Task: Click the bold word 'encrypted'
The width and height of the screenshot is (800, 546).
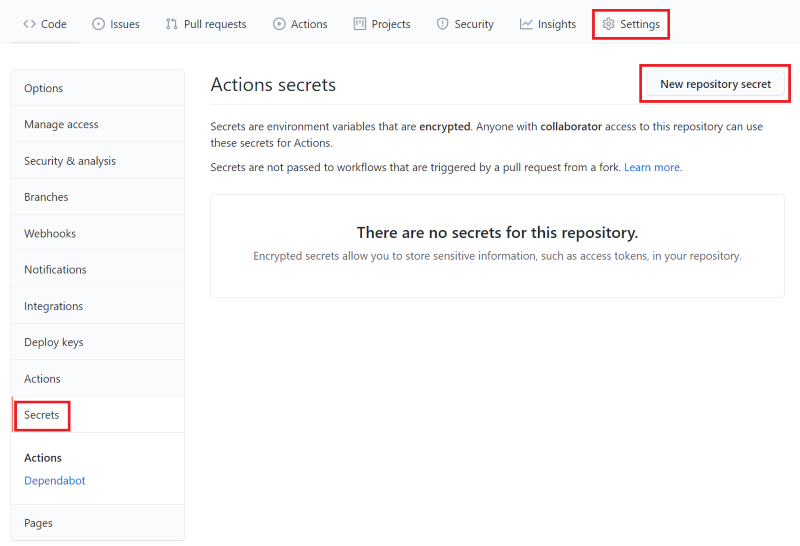Action: [x=444, y=127]
